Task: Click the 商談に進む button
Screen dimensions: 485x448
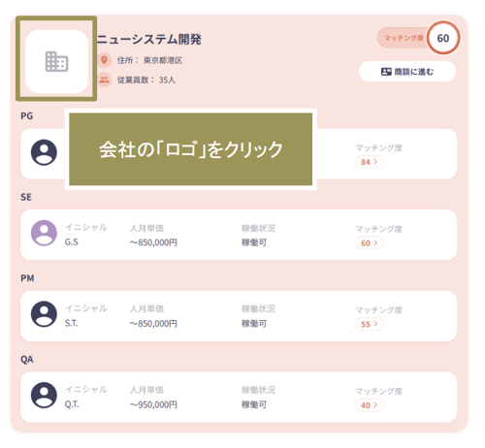Action: point(407,72)
